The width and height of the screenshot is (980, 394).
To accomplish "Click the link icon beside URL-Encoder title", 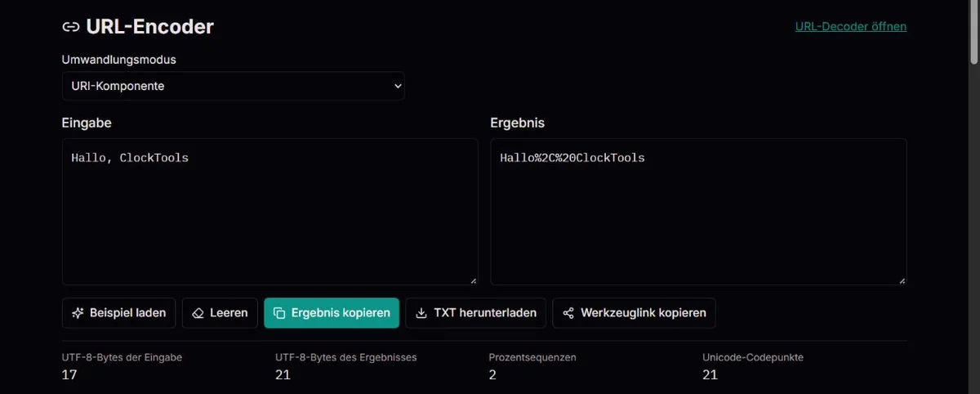I will 71,27.
